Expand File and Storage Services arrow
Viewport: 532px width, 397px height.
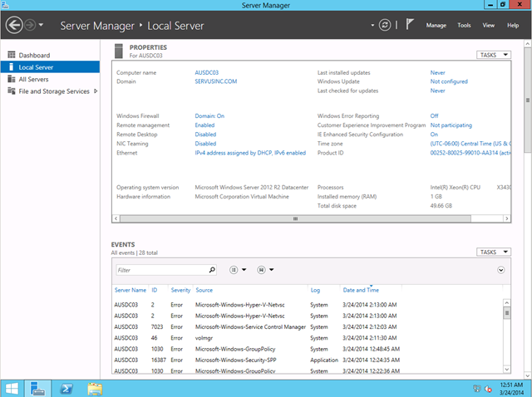[96, 91]
